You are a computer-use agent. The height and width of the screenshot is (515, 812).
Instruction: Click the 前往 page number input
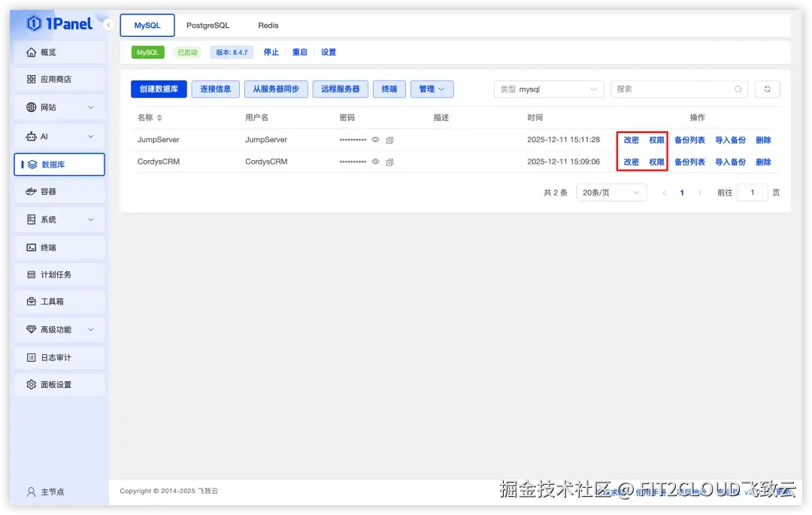(x=752, y=192)
